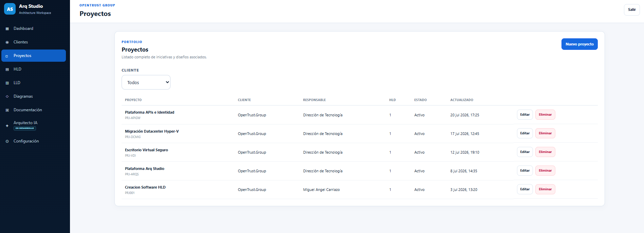Screen dimensions: 644x233
Task: Click the Configuración gear icon
Action: pyautogui.click(x=7, y=141)
